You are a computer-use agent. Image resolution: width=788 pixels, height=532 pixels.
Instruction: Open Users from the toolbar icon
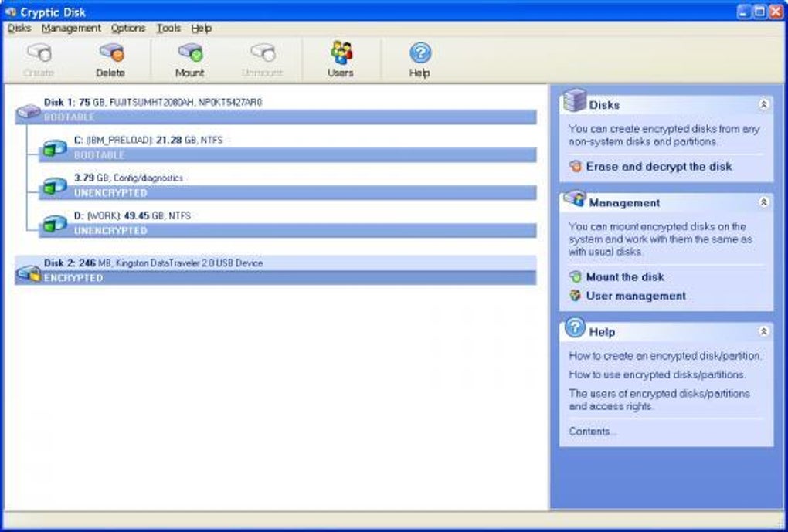(x=341, y=53)
